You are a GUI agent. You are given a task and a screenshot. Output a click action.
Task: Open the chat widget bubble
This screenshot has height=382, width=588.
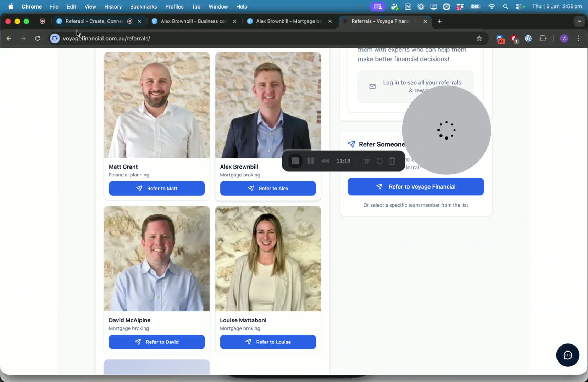point(567,355)
